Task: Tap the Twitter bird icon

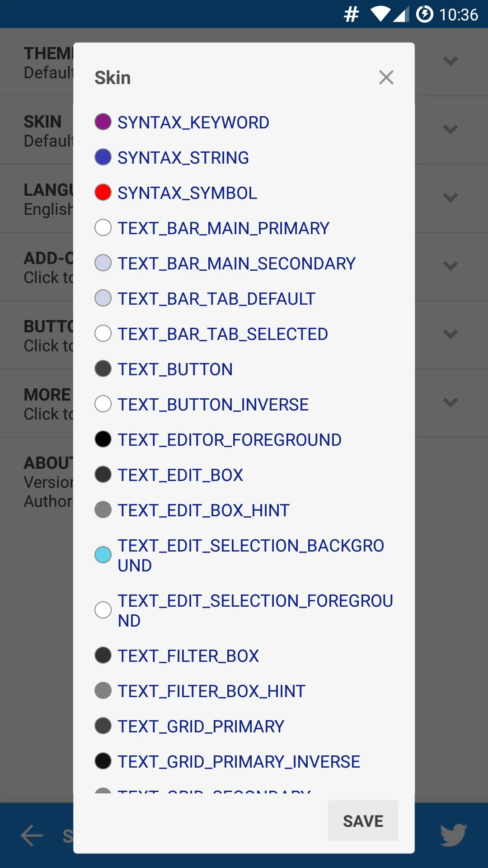Action: click(453, 835)
